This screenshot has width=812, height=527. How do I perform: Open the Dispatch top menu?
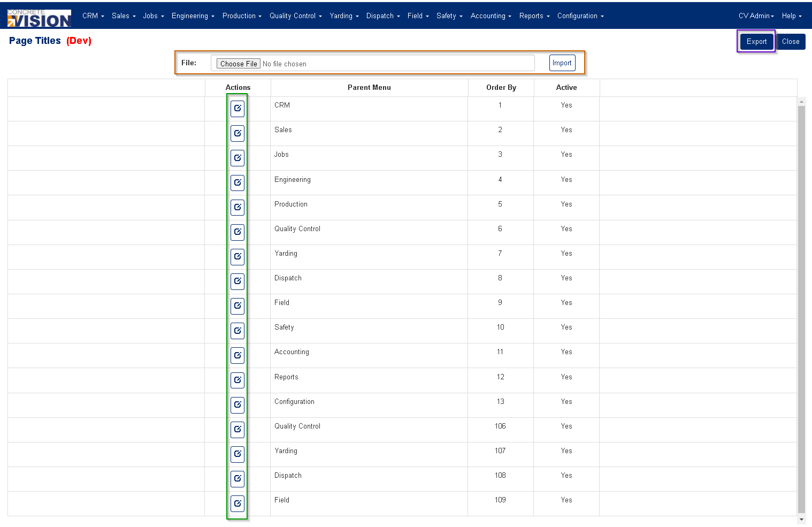383,16
